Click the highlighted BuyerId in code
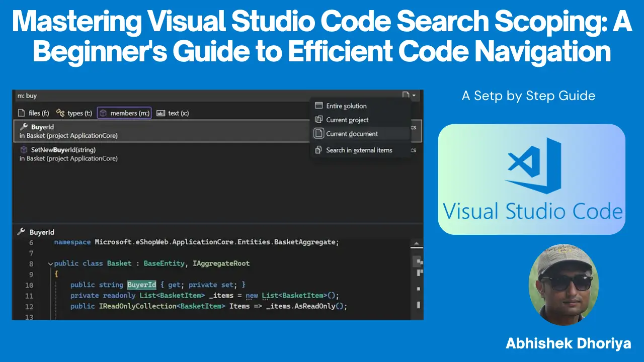The width and height of the screenshot is (644, 362). tap(141, 285)
